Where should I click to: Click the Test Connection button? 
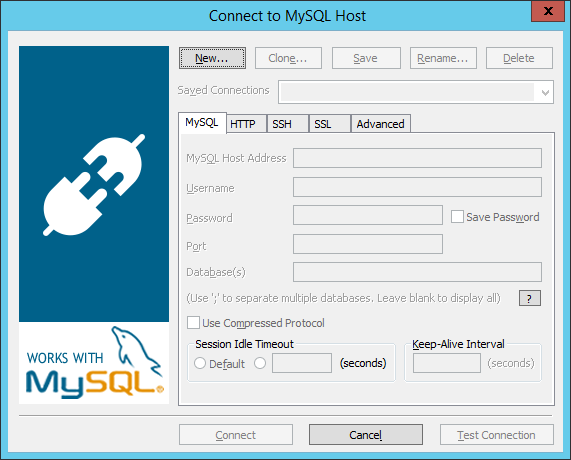pyautogui.click(x=497, y=435)
